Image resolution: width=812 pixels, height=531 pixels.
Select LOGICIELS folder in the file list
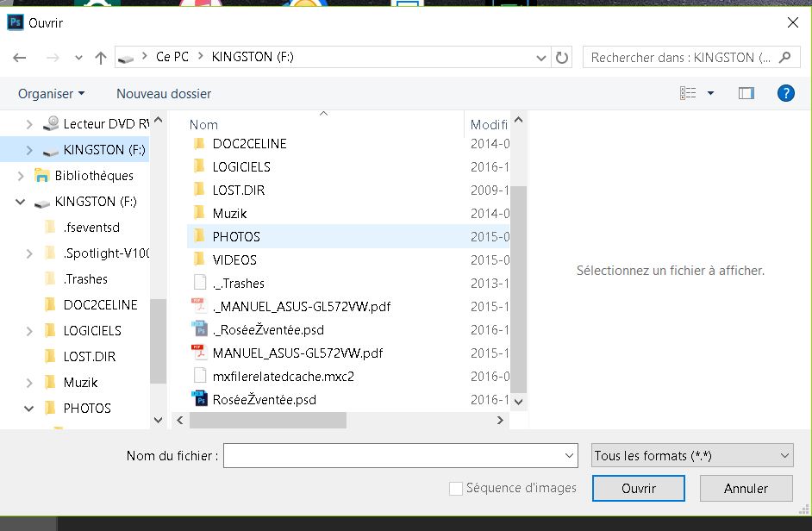click(232, 167)
